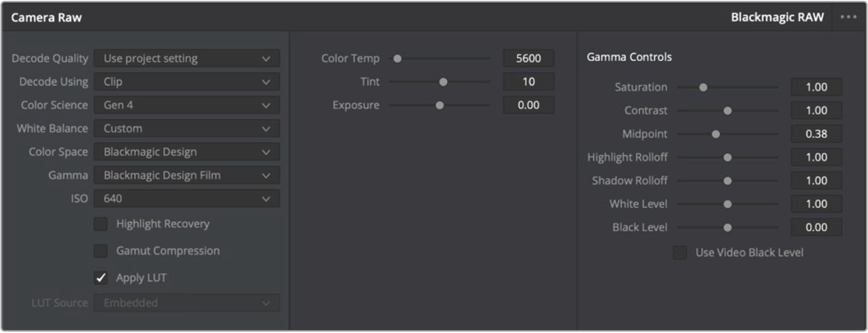Click the Saturation slider handle
The height and width of the screenshot is (333, 868).
point(704,87)
